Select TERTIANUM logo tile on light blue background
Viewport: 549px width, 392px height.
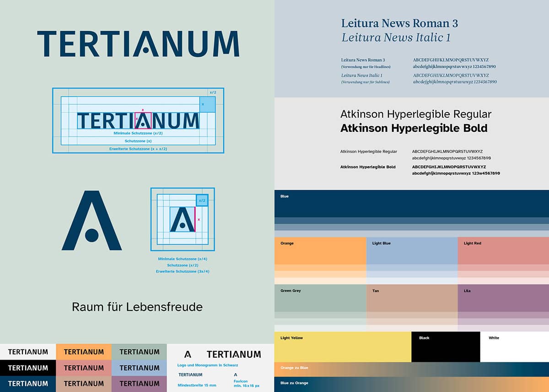[139, 368]
